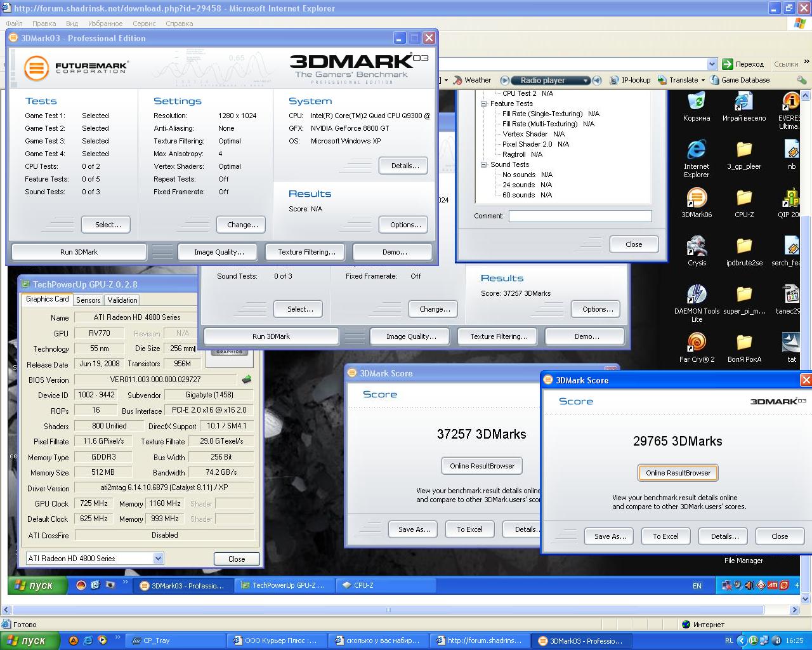Open the Radio player dropdown arrow
Image resolution: width=812 pixels, height=650 pixels.
[x=586, y=81]
